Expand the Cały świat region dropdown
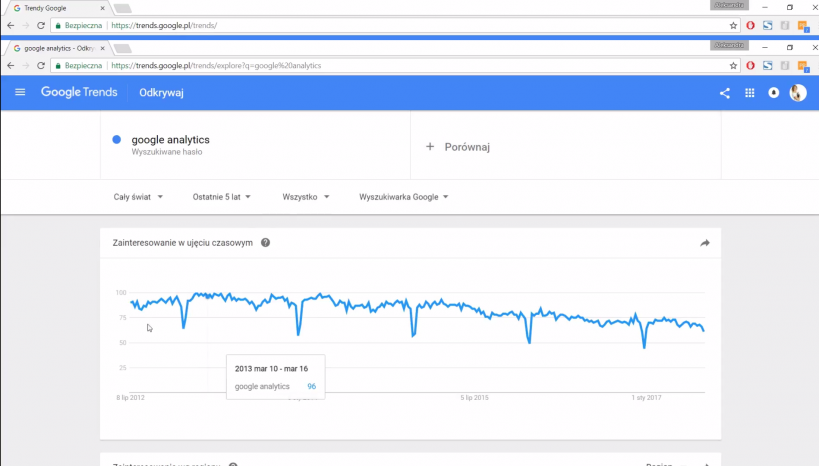 click(x=138, y=197)
